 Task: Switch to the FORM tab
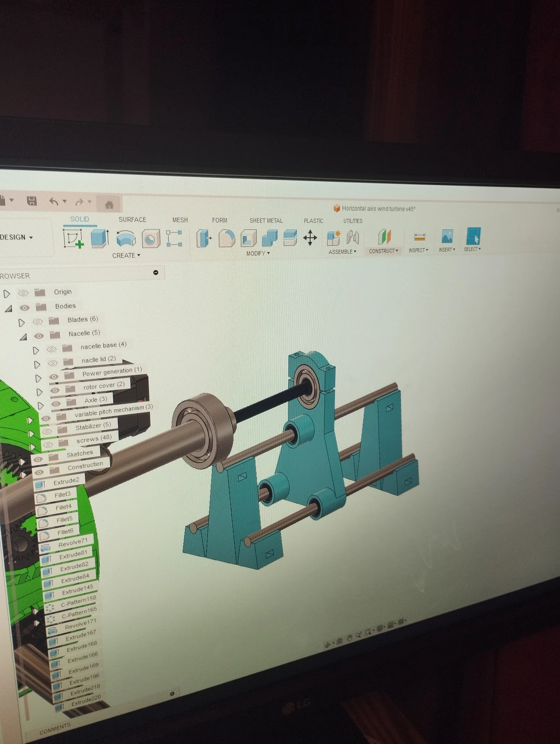click(x=219, y=220)
